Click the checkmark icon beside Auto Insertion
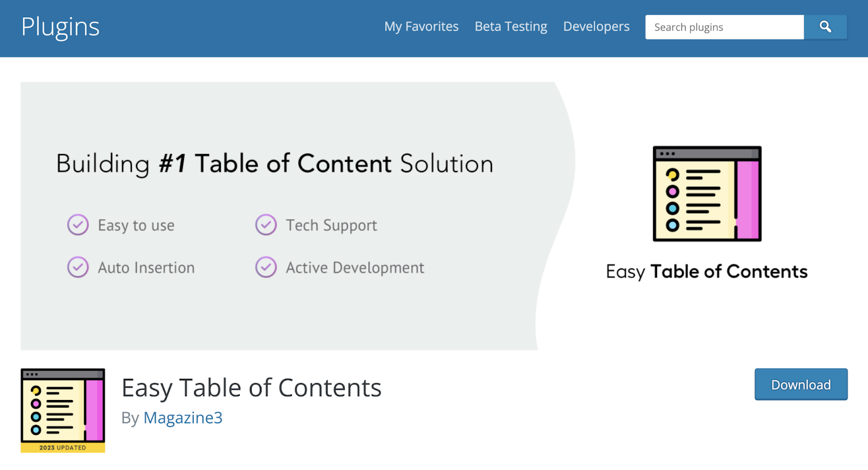868x470 pixels. (x=78, y=267)
